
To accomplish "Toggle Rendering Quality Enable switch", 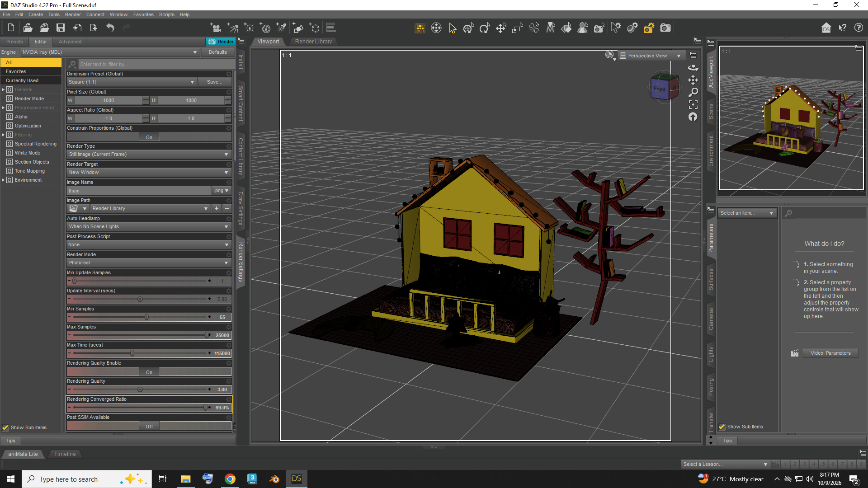I will 149,372.
